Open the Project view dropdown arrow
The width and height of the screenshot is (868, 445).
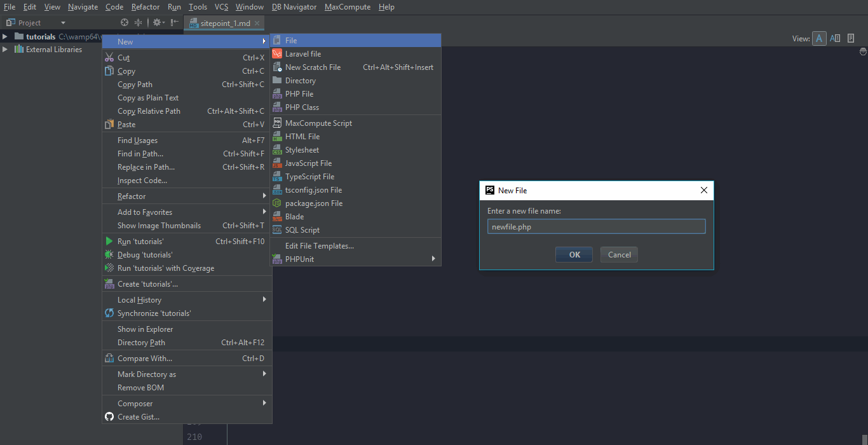[63, 23]
